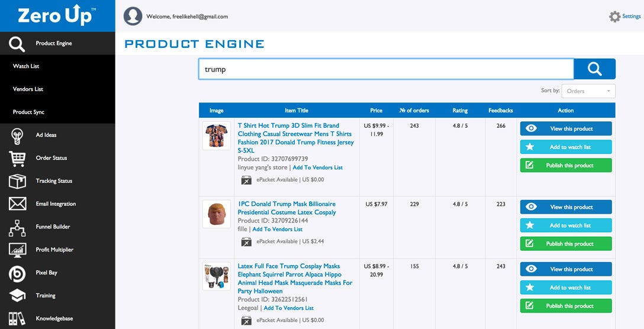Select Funnel Builder menu label

click(53, 227)
